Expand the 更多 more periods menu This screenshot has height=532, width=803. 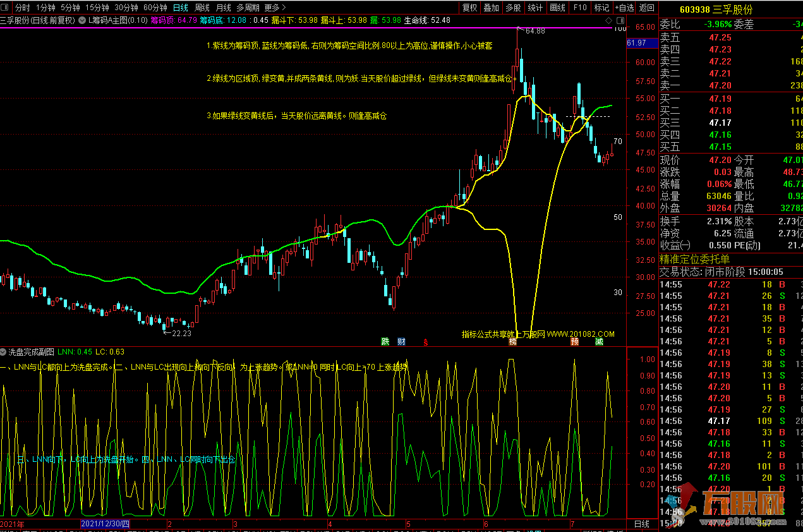click(274, 8)
